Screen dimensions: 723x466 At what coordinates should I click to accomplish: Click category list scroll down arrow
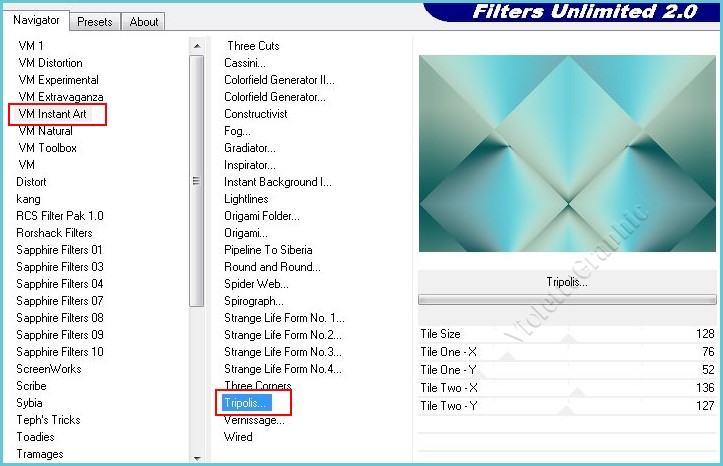[196, 456]
